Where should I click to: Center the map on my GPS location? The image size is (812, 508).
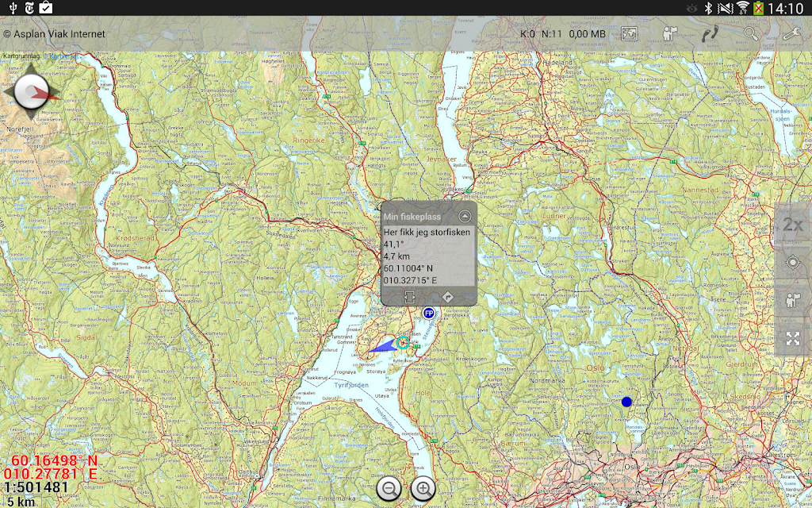792,263
